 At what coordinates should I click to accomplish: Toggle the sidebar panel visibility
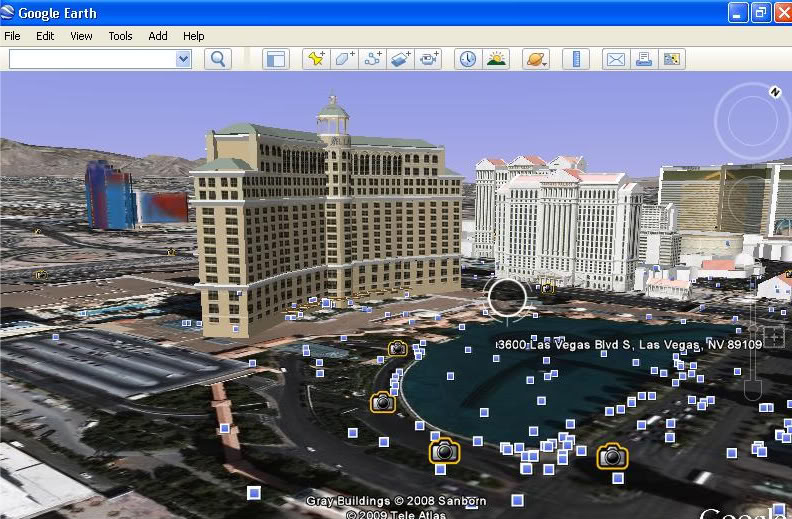click(x=275, y=59)
